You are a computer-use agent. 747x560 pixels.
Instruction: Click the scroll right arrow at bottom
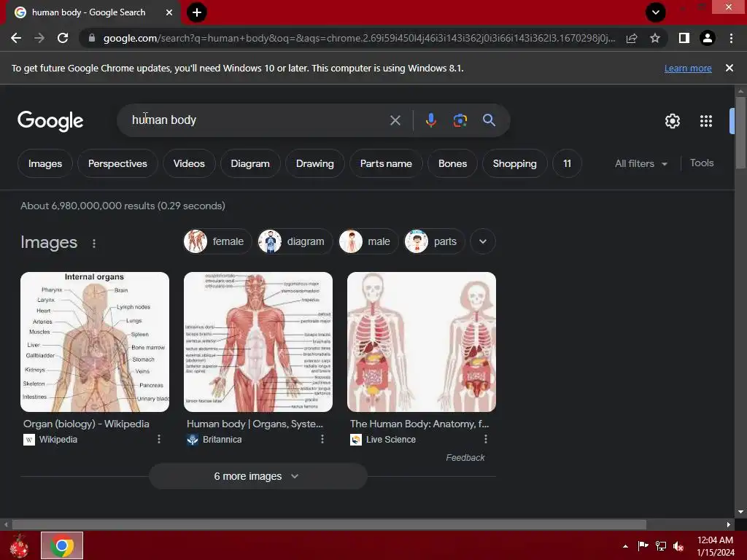(729, 524)
